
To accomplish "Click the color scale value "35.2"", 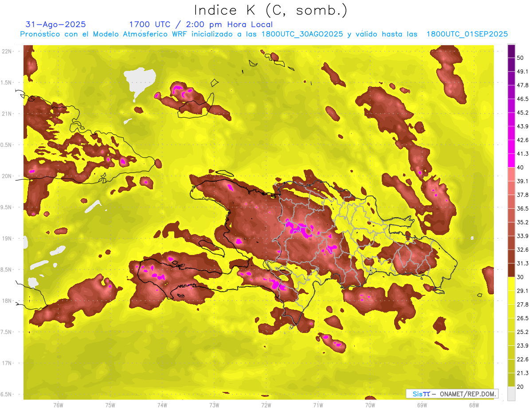I will coord(523,222).
